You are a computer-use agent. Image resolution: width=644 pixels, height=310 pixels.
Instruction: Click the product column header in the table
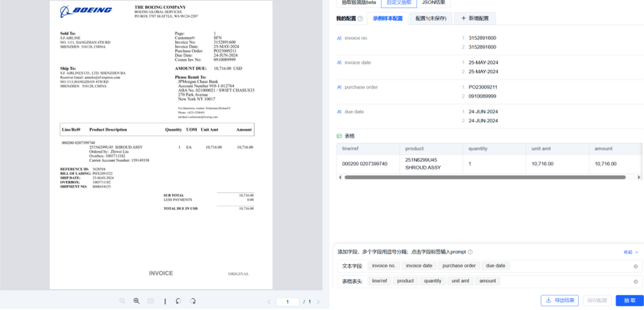431,149
